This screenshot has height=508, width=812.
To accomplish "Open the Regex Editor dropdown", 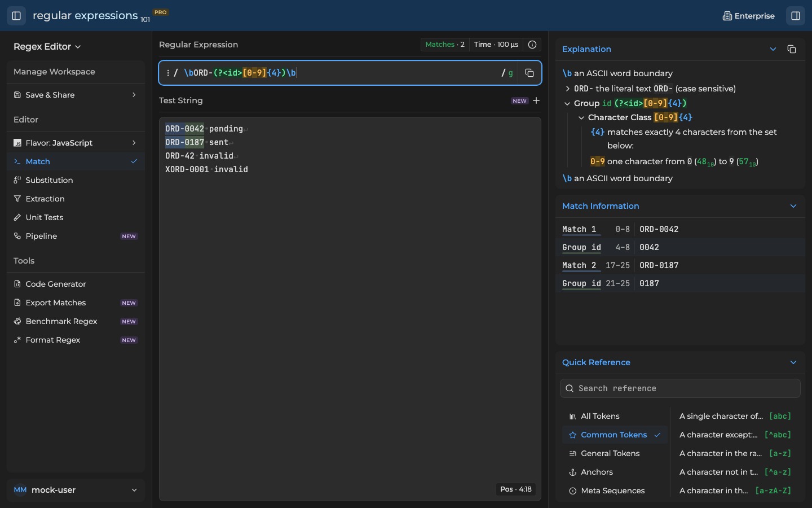I will click(x=47, y=46).
